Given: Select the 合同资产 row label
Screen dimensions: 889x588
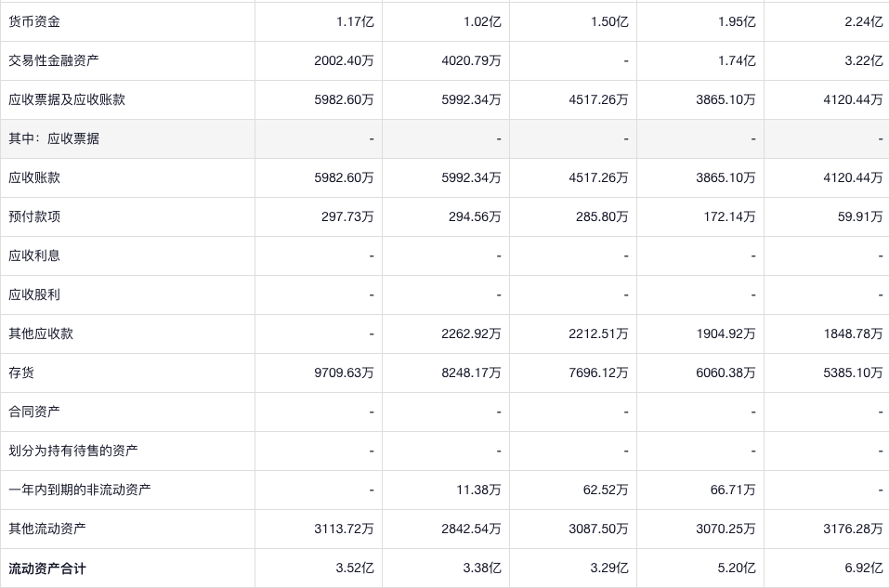Looking at the screenshot, I should pos(34,412).
